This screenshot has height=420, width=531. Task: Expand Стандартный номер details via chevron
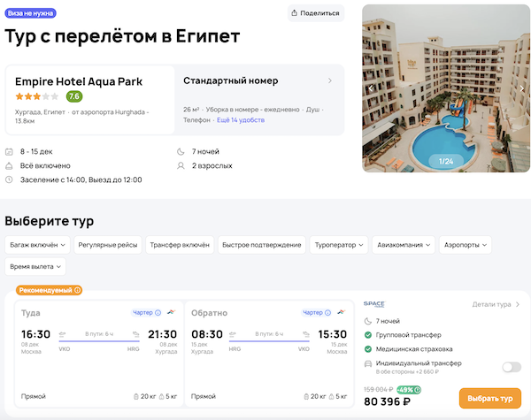[330, 80]
